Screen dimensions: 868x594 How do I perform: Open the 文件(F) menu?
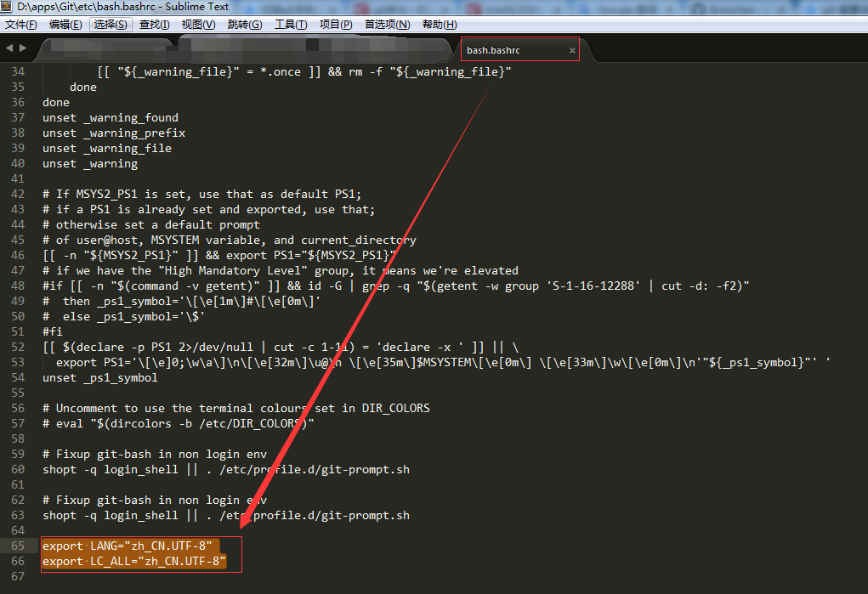(x=20, y=24)
